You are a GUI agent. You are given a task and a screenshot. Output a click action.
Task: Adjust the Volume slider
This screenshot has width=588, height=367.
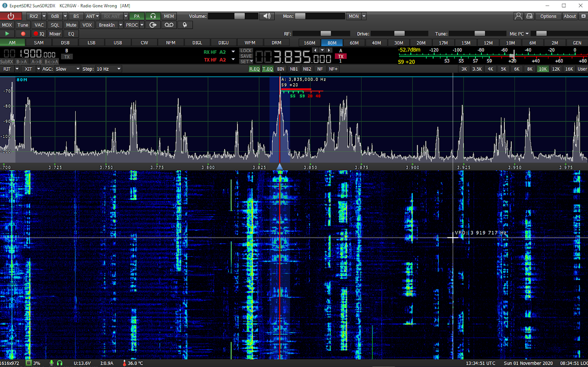[233, 16]
